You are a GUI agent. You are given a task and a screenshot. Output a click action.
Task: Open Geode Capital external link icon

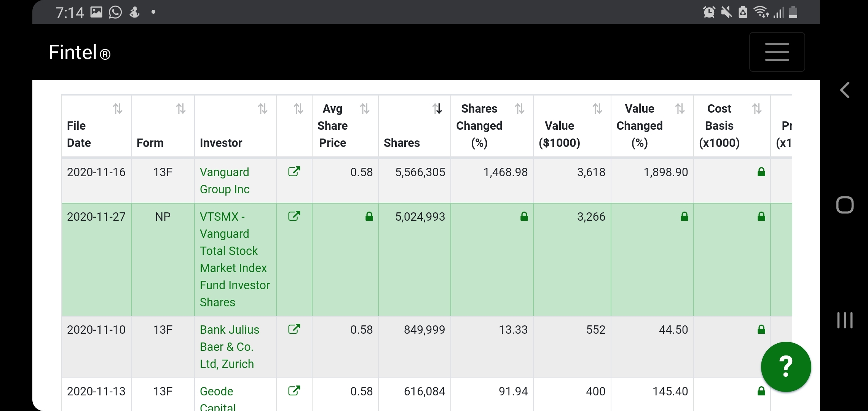click(294, 390)
